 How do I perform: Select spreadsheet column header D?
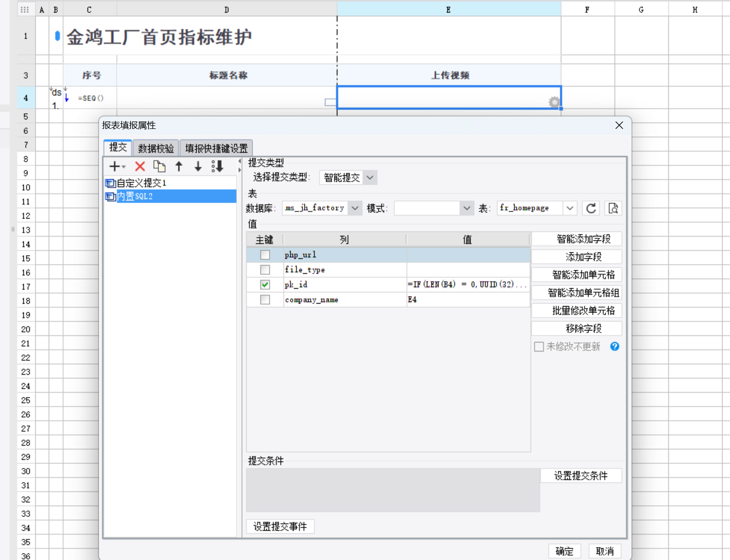[x=227, y=9]
